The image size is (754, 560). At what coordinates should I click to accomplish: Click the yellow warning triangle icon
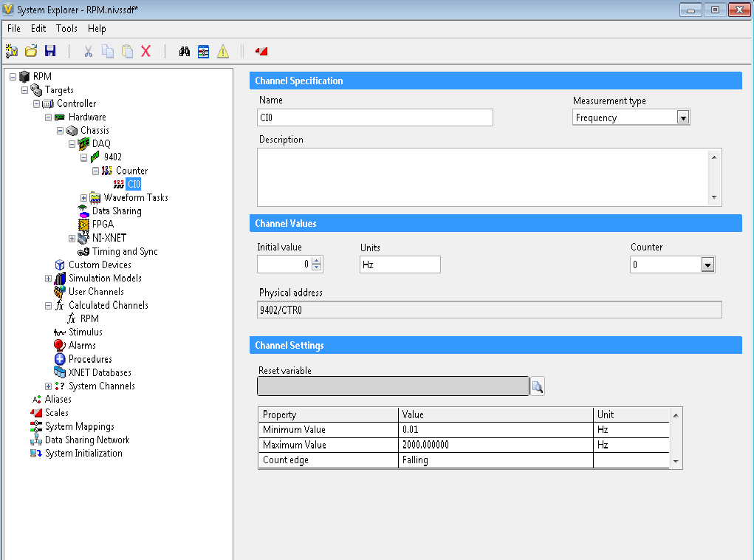[x=222, y=51]
